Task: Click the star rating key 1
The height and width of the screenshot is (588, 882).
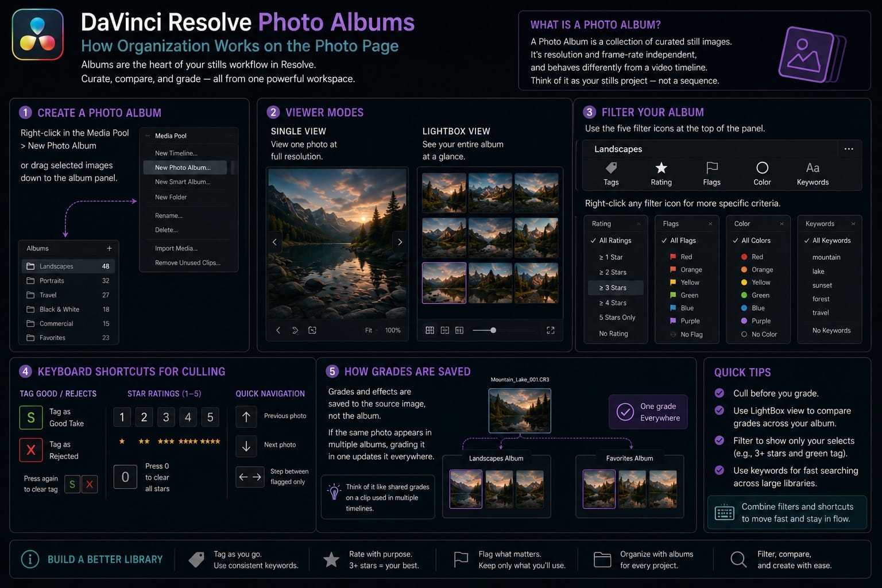Action: point(122,417)
